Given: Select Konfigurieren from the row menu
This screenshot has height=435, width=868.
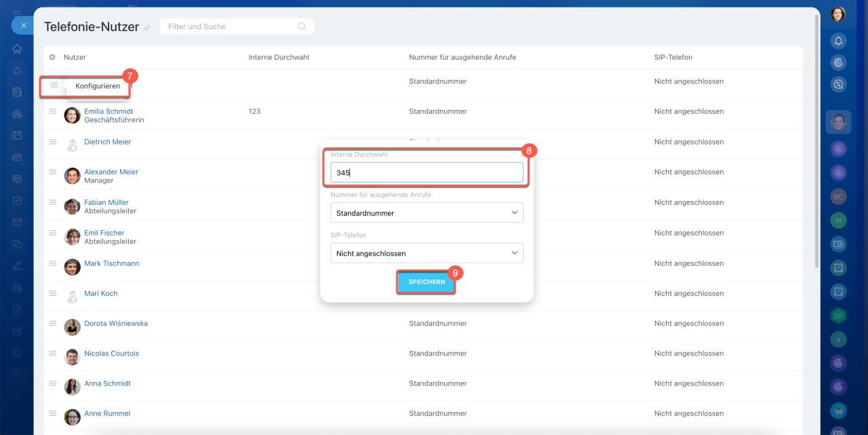Looking at the screenshot, I should (98, 86).
